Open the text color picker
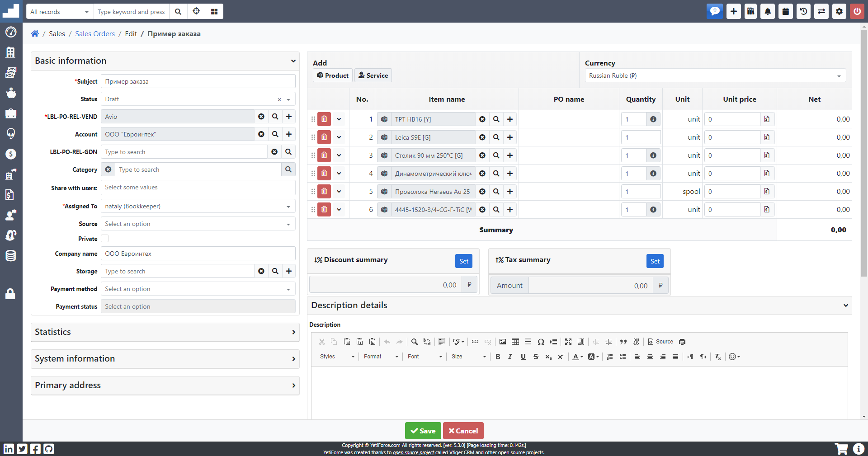 578,357
